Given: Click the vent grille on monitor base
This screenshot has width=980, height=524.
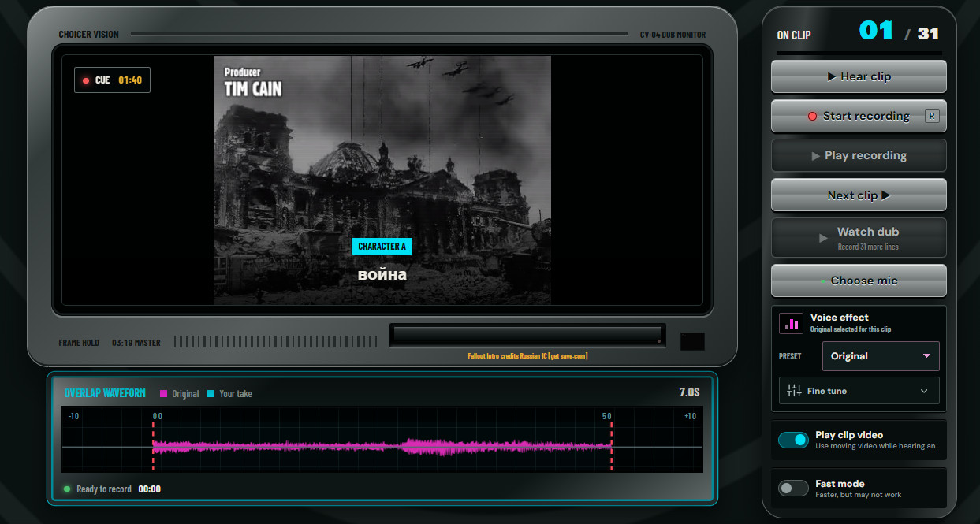Looking at the screenshot, I should 277,342.
